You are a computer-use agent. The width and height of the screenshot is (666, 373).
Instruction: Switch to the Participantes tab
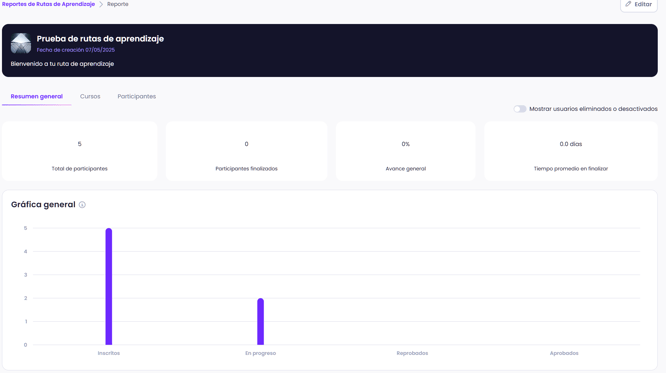pyautogui.click(x=137, y=96)
